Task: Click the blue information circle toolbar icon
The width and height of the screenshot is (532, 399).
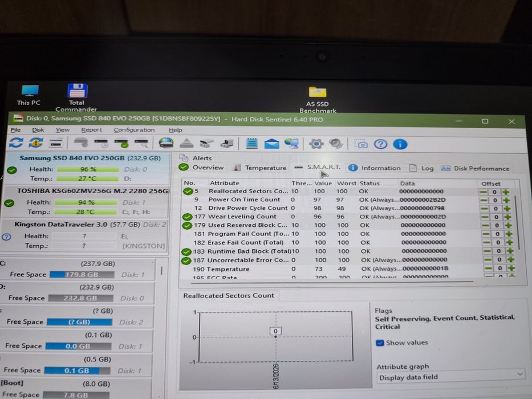Action: click(400, 145)
